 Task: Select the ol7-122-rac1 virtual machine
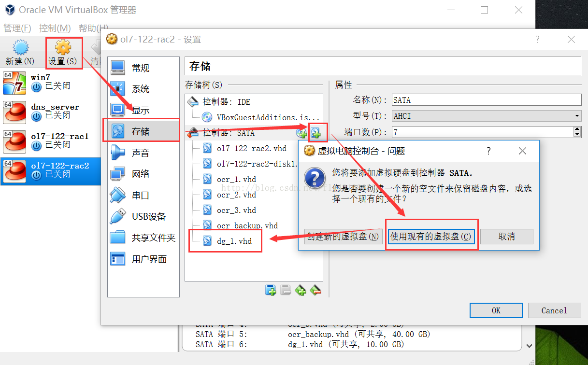tap(50, 141)
